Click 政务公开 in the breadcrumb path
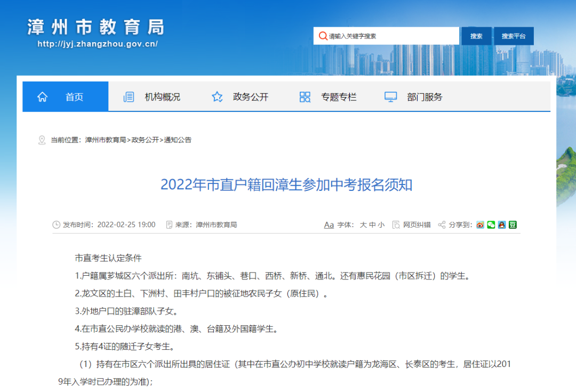Image resolution: width=576 pixels, height=392 pixels. tap(145, 140)
